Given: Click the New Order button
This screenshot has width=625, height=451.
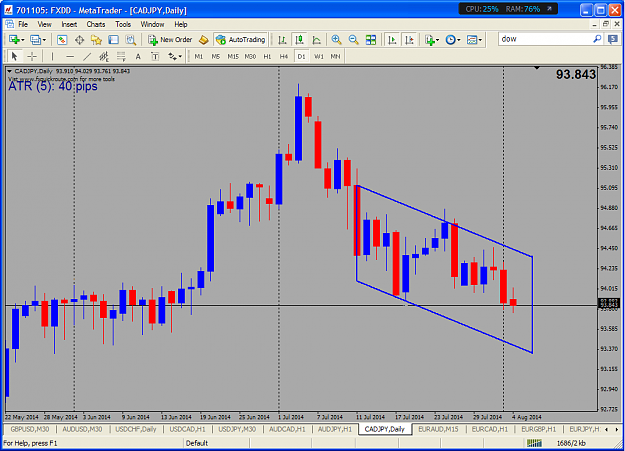Looking at the screenshot, I should (170, 39).
